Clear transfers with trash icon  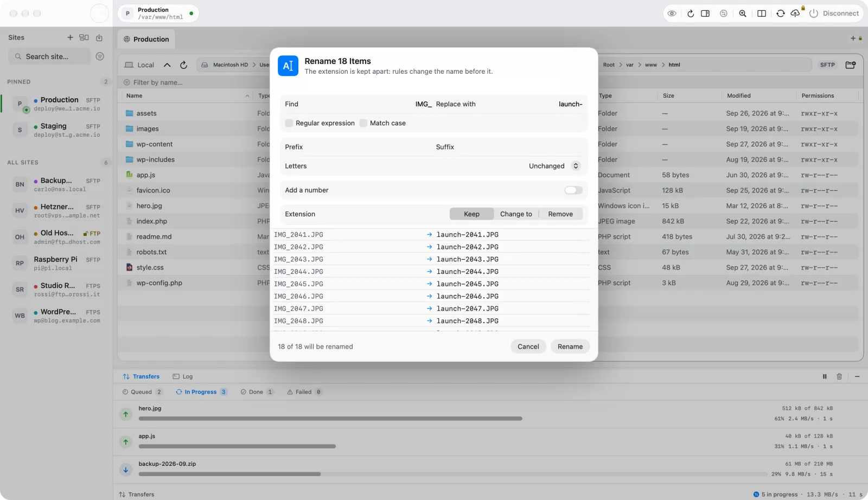coord(839,376)
